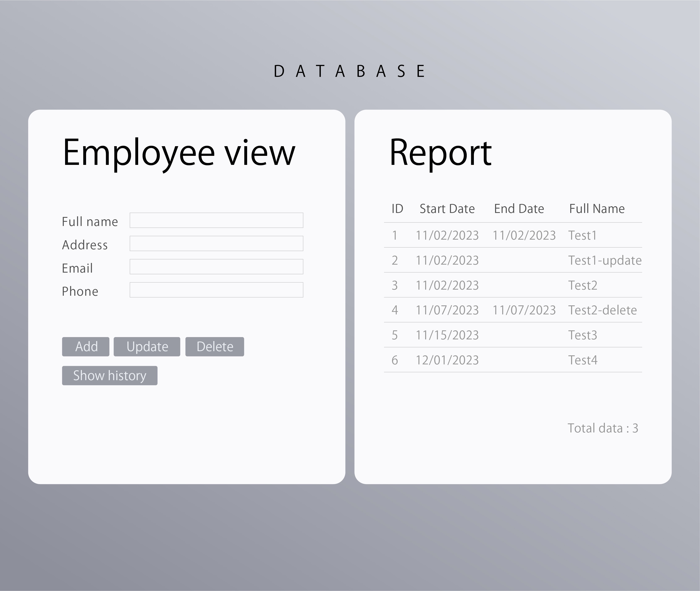
Task: Click the Delete button
Action: 214,346
